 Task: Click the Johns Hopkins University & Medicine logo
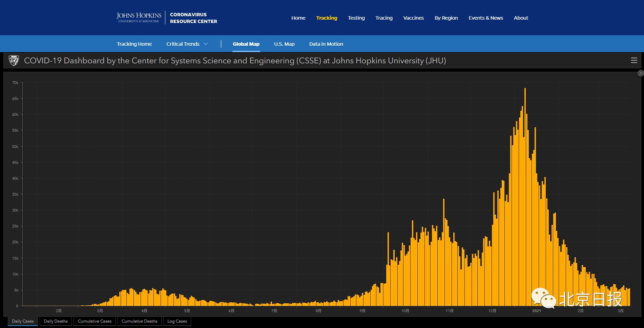tap(139, 18)
